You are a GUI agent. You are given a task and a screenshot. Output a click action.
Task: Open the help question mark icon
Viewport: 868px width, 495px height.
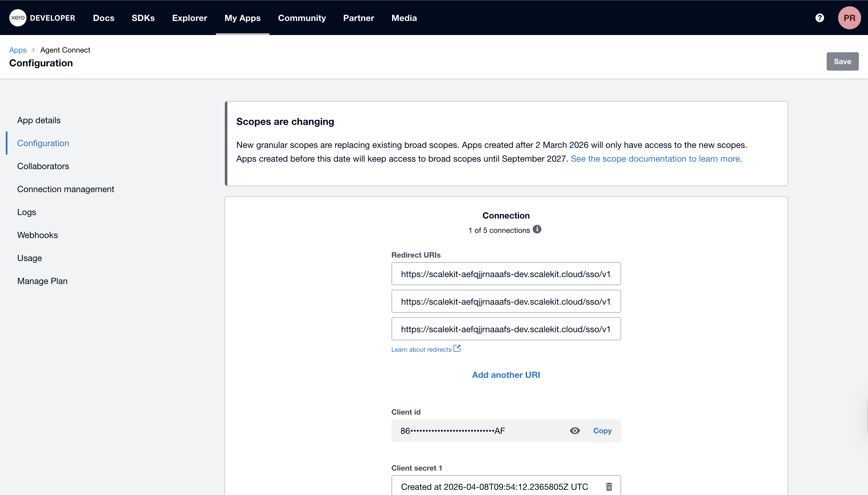pos(819,18)
